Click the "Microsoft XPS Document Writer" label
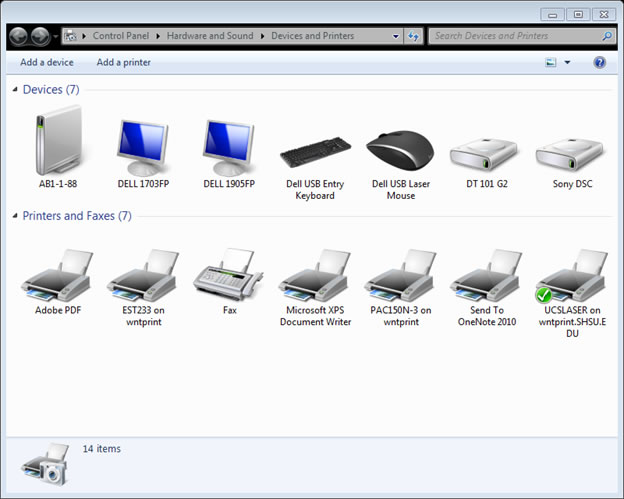Viewport: 624px width, 499px height. coord(315,316)
